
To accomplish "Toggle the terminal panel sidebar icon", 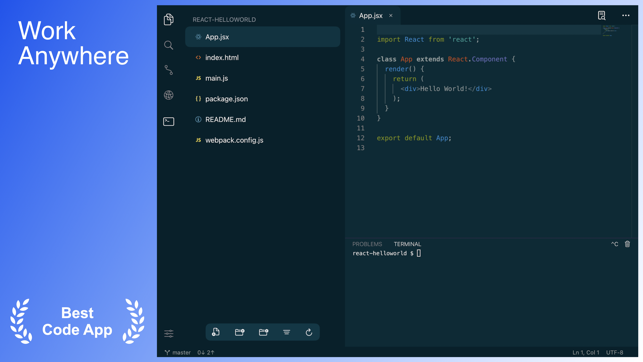I will (x=169, y=121).
